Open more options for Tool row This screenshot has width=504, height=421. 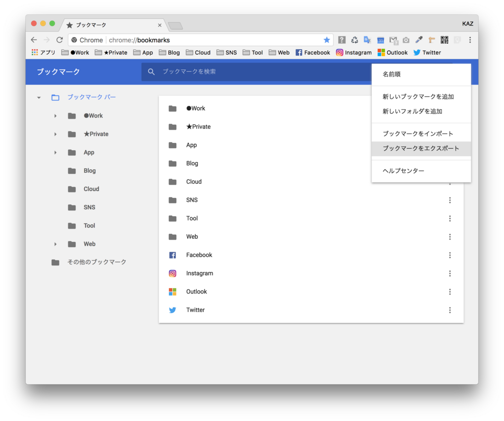[x=450, y=219]
